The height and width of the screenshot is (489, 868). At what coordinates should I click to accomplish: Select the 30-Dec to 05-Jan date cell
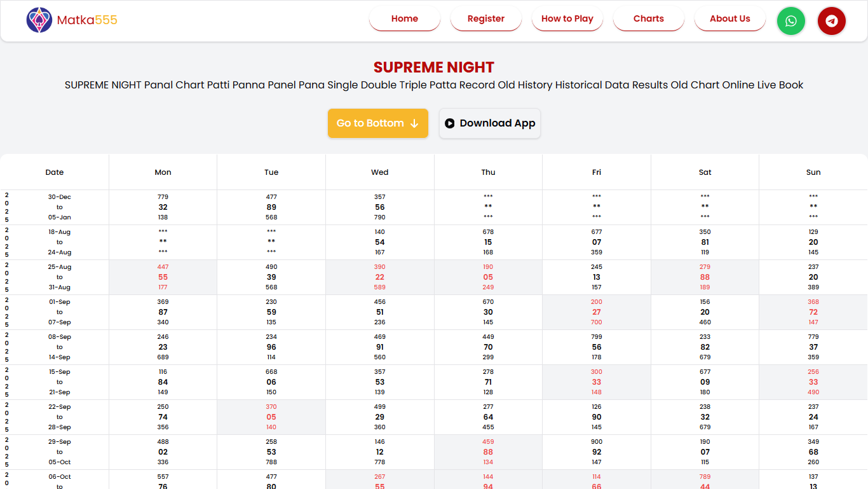(x=59, y=207)
